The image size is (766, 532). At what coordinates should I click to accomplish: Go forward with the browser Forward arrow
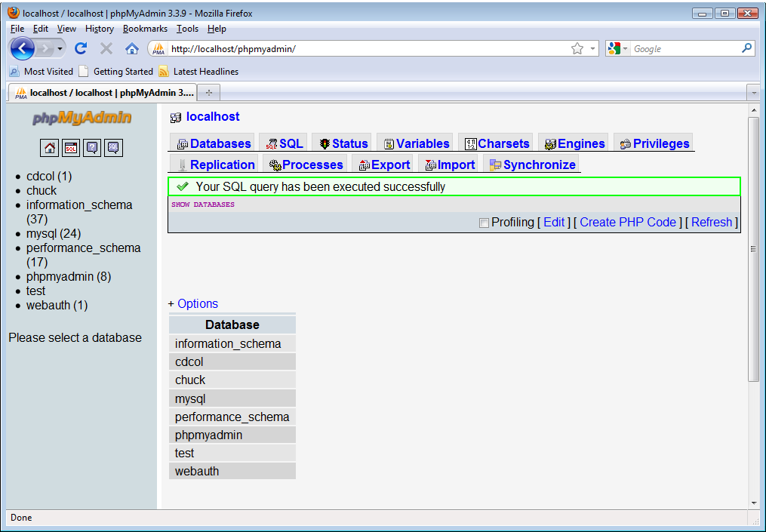[45, 48]
